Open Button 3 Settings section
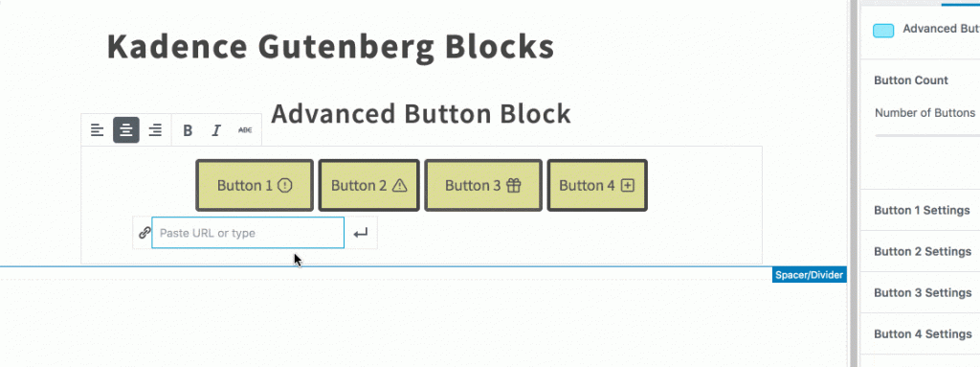The width and height of the screenshot is (980, 367). pyautogui.click(x=920, y=292)
